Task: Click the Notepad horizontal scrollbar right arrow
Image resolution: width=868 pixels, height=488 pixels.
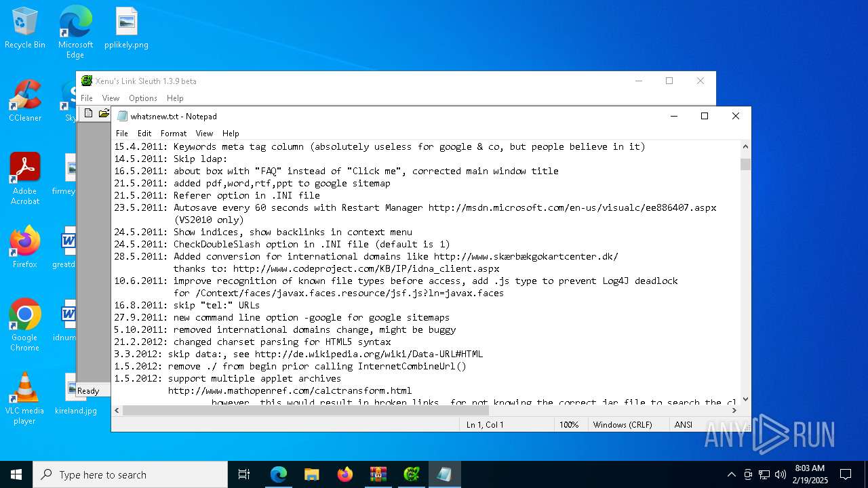Action: point(734,410)
